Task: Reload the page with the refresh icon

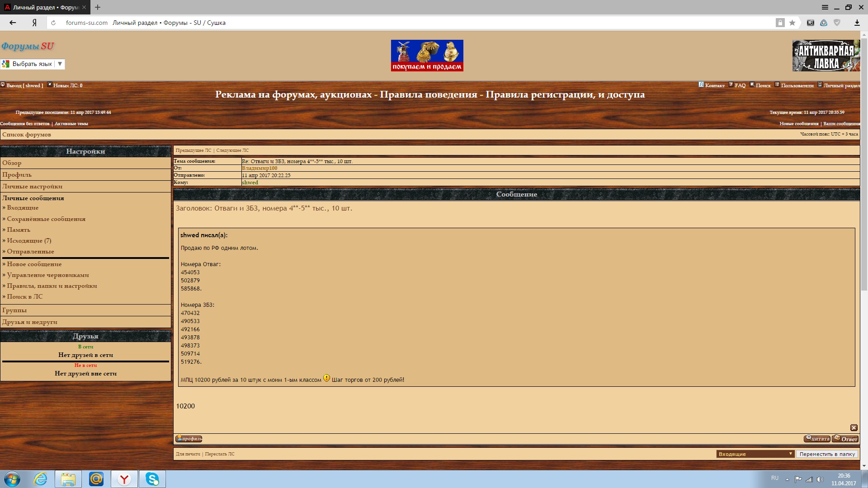Action: pos(53,23)
